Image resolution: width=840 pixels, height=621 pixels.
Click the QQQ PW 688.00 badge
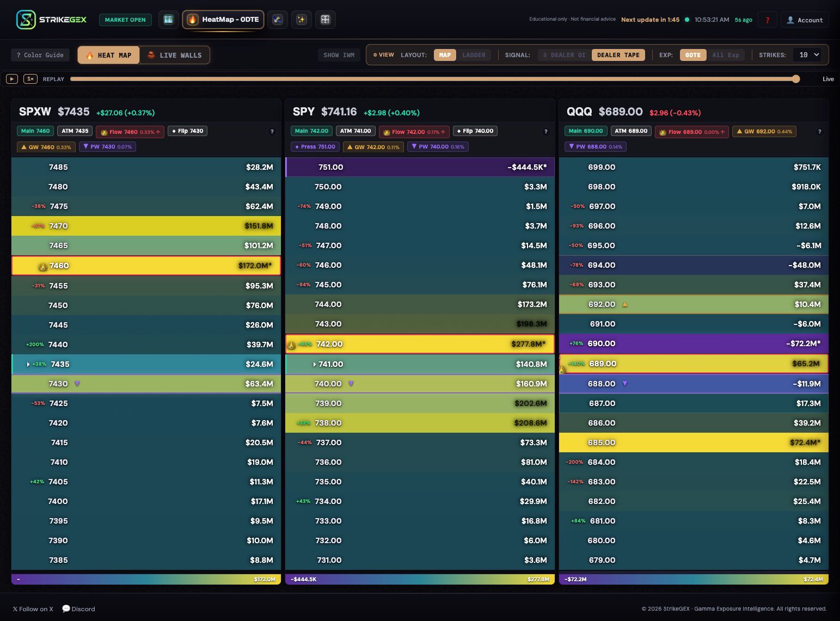tap(595, 146)
